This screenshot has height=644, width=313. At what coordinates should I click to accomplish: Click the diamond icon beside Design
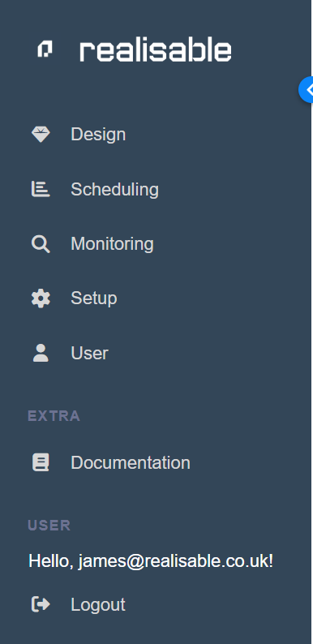(41, 135)
